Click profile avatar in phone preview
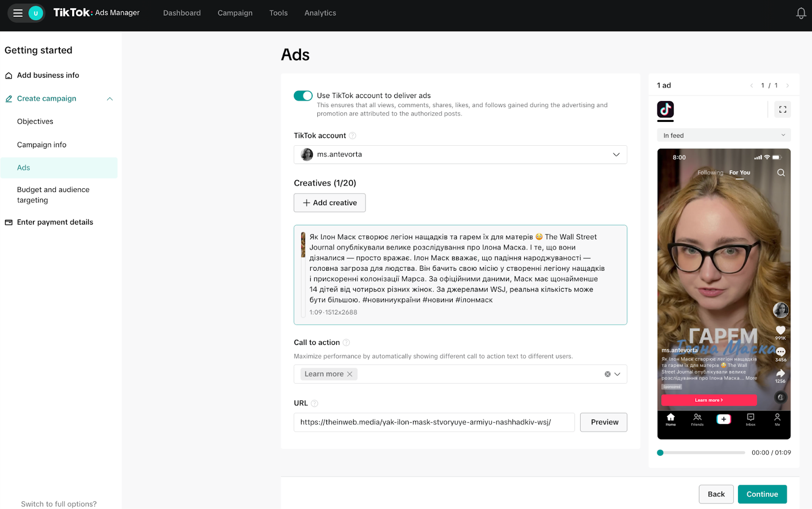Image resolution: width=812 pixels, height=509 pixels. point(781,309)
